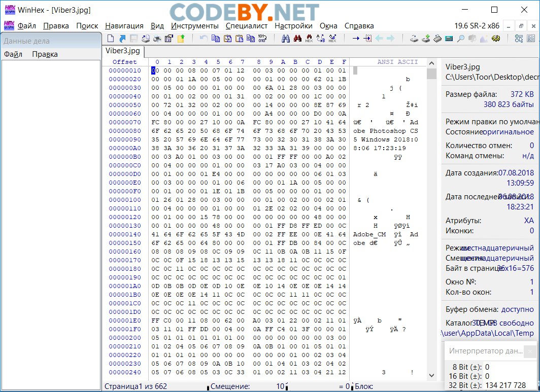This screenshot has height=392, width=540.
Task: Click the blue binoculars Find text icon
Action: [x=286, y=38]
